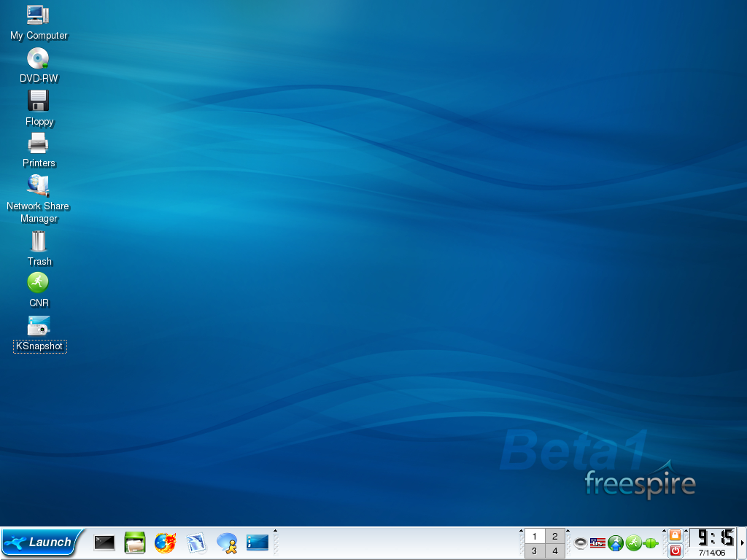Click the applet handle arrow beside the pager
The height and width of the screenshot is (560, 747).
click(521, 531)
